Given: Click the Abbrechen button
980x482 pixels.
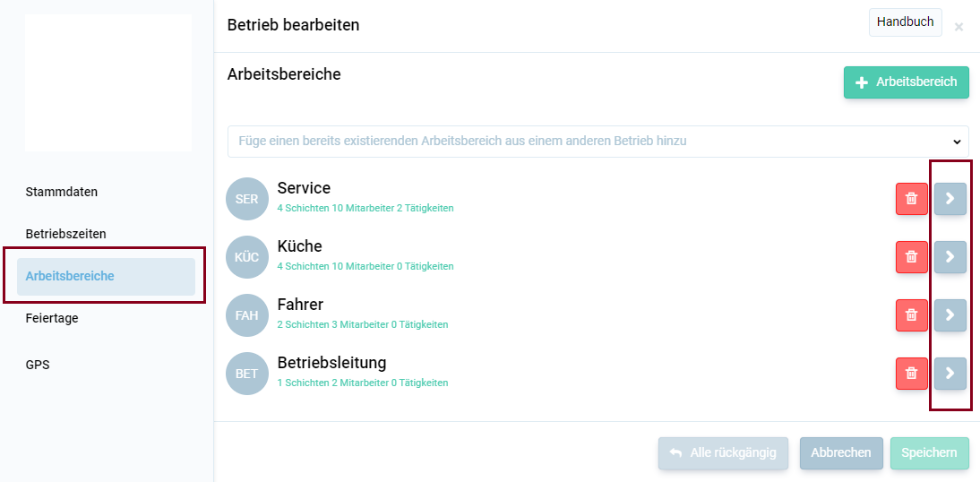Looking at the screenshot, I should coord(841,453).
